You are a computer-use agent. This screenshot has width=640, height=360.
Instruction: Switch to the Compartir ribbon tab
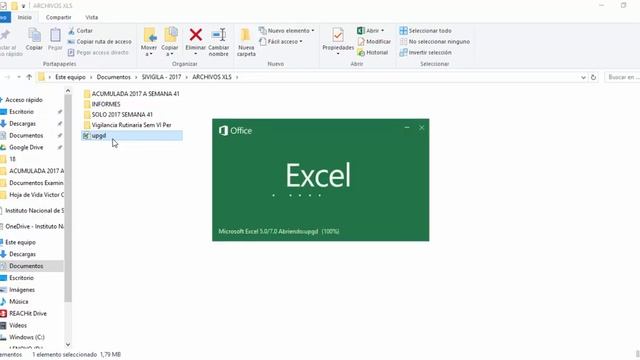pyautogui.click(x=58, y=17)
